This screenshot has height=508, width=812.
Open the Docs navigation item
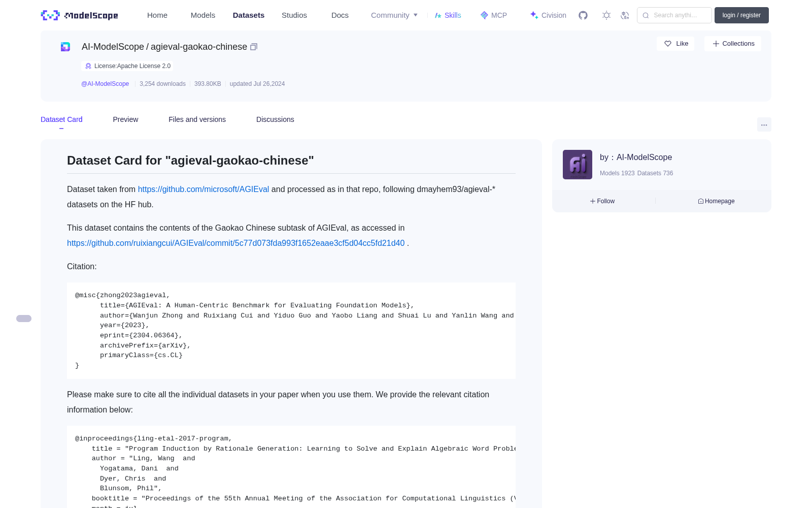tap(340, 15)
